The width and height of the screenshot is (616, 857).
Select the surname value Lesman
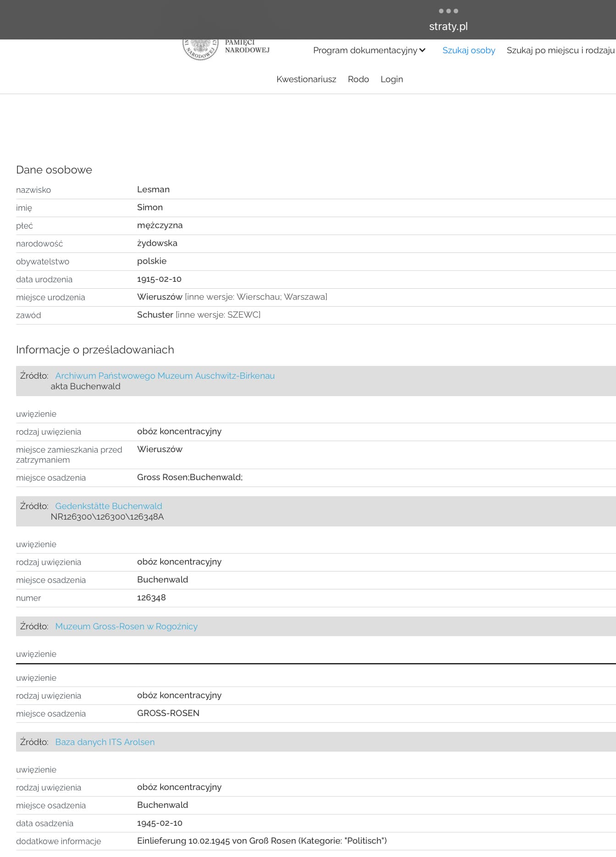[153, 190]
